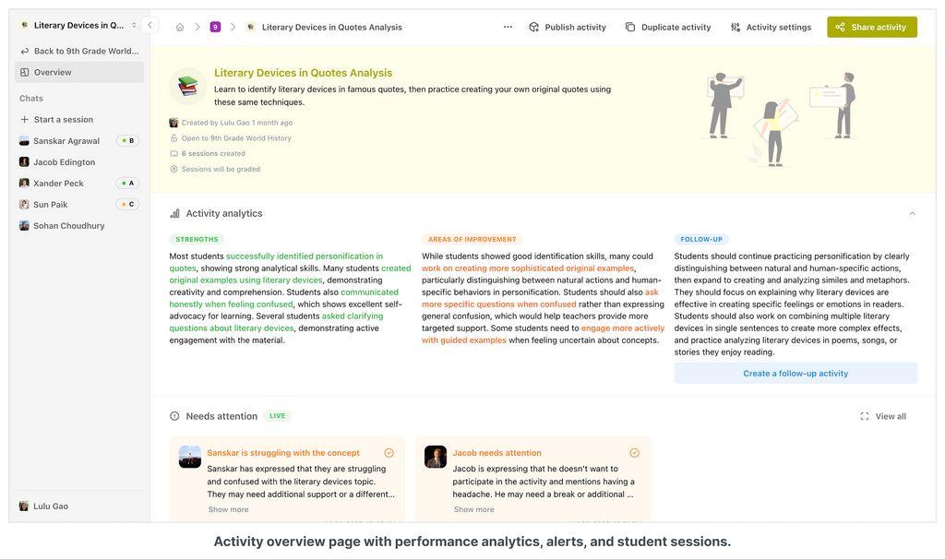Open Xander Peck's chat session
The height and width of the screenshot is (560, 945).
point(79,184)
